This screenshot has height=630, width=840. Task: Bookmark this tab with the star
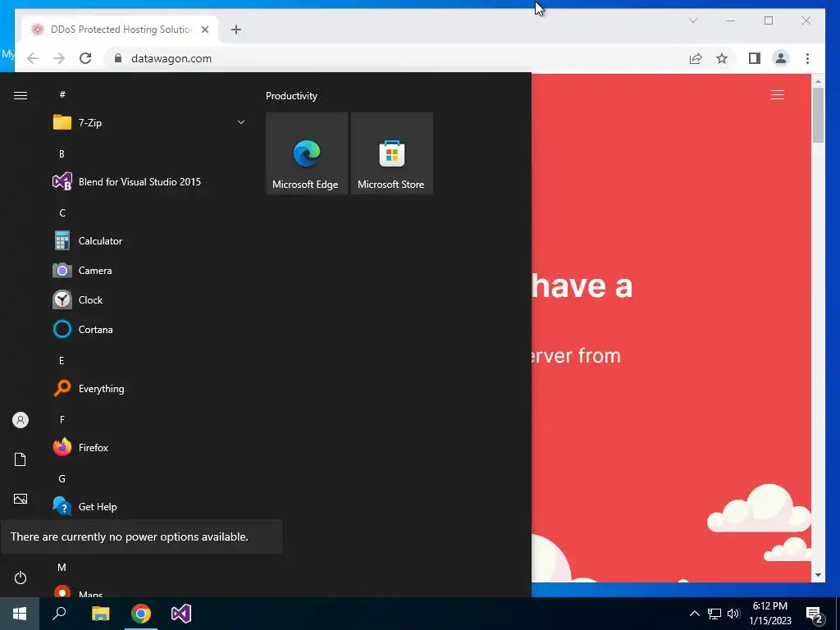click(x=722, y=58)
